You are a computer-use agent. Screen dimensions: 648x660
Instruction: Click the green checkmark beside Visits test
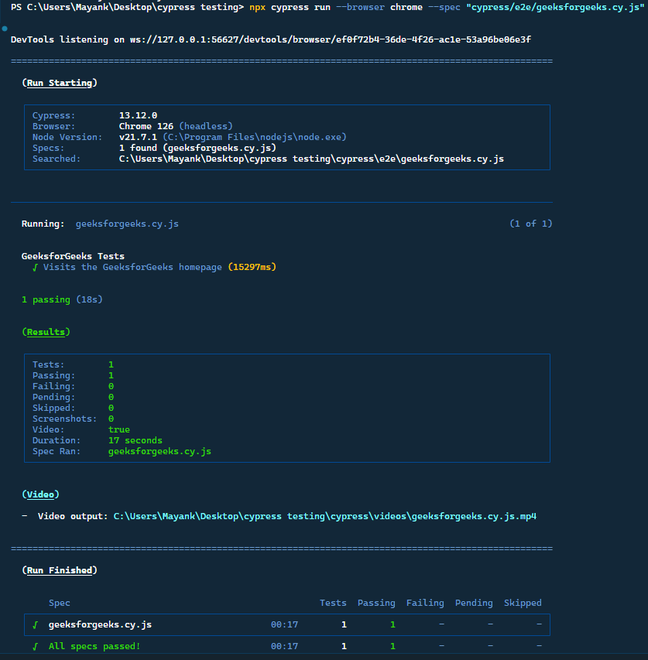coord(35,267)
